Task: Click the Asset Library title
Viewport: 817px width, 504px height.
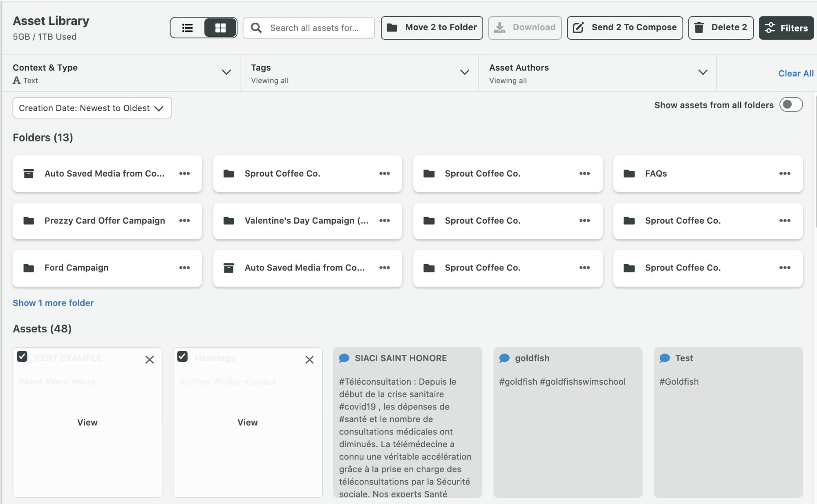Action: coord(51,21)
